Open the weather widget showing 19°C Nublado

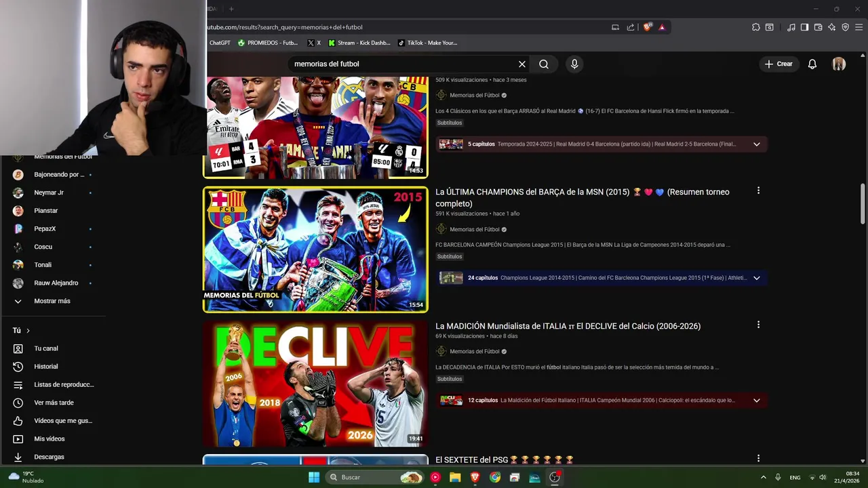27,477
